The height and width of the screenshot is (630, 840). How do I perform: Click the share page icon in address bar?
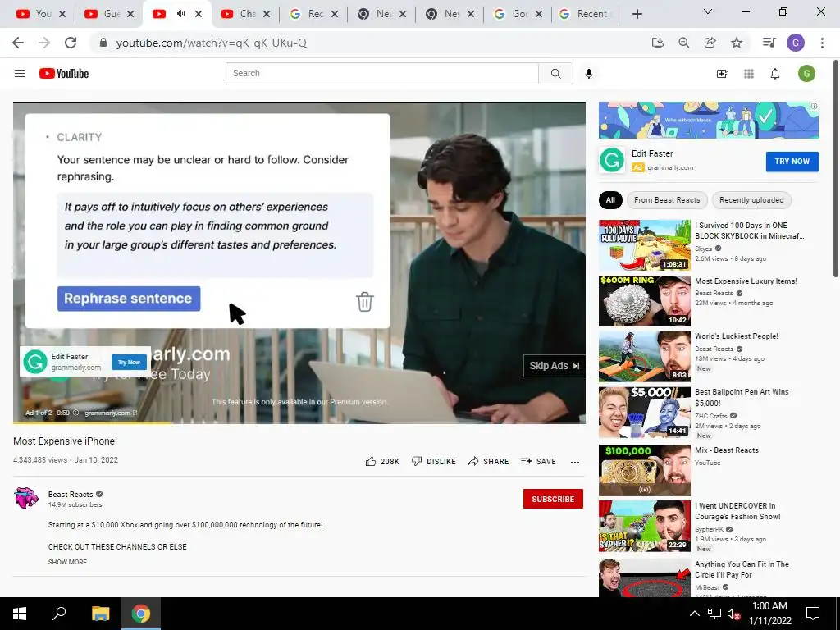pos(710,43)
